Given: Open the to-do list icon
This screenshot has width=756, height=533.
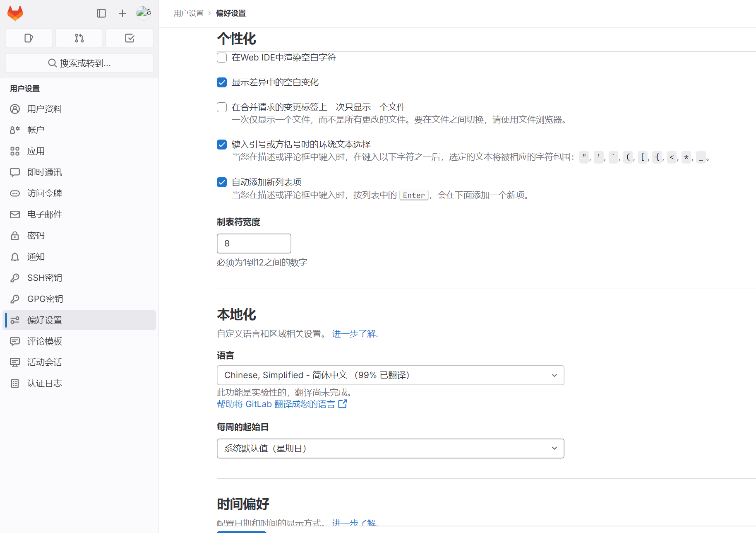Looking at the screenshot, I should [130, 38].
